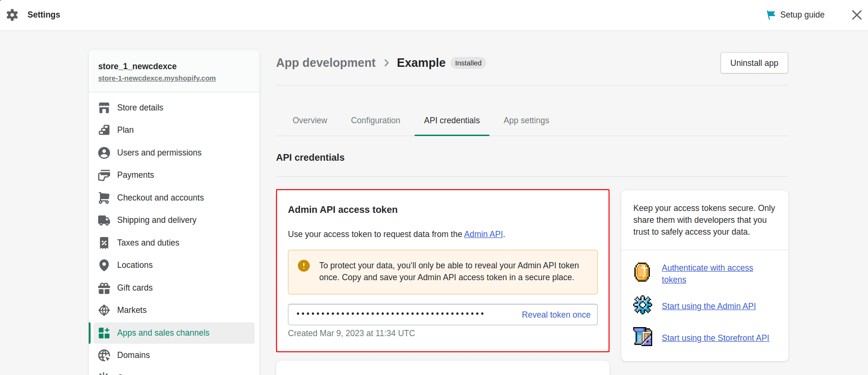This screenshot has height=375, width=868.
Task: Click the coin icon beside Authenticate link
Action: point(642,272)
